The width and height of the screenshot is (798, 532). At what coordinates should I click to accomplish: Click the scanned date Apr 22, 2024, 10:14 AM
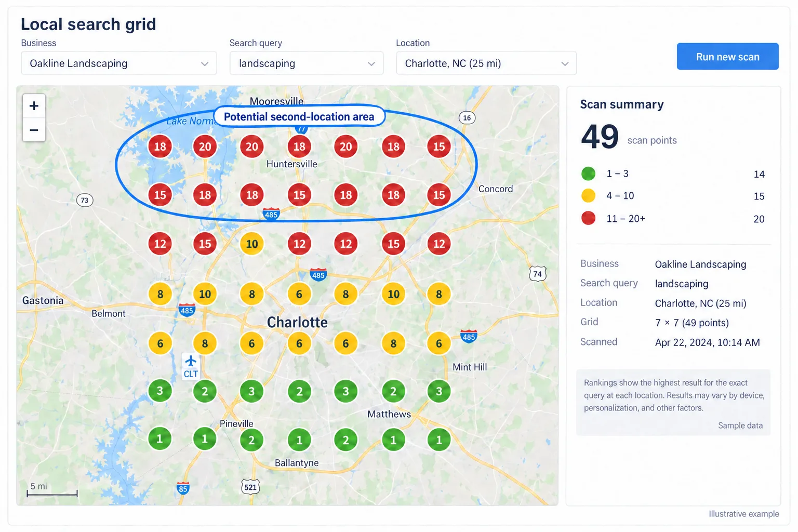click(708, 342)
